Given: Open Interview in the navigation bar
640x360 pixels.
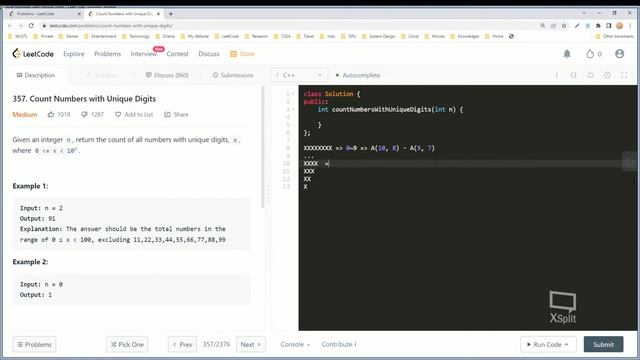Looking at the screenshot, I should [144, 53].
